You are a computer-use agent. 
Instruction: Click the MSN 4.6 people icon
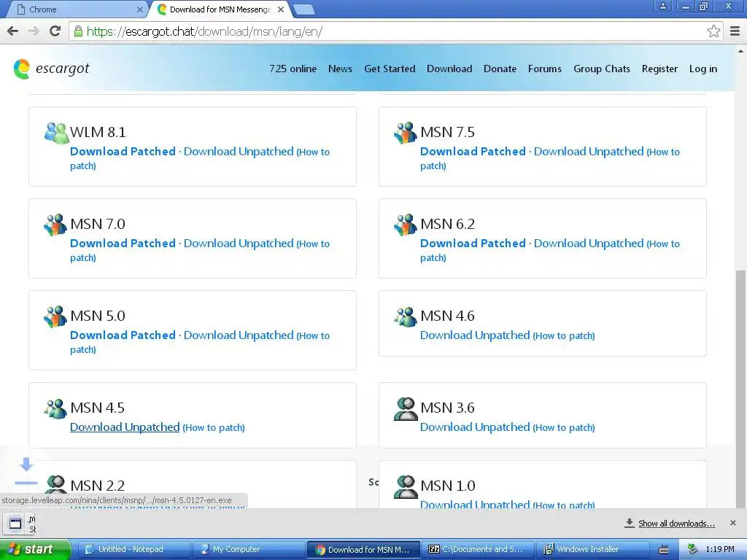[x=406, y=316]
